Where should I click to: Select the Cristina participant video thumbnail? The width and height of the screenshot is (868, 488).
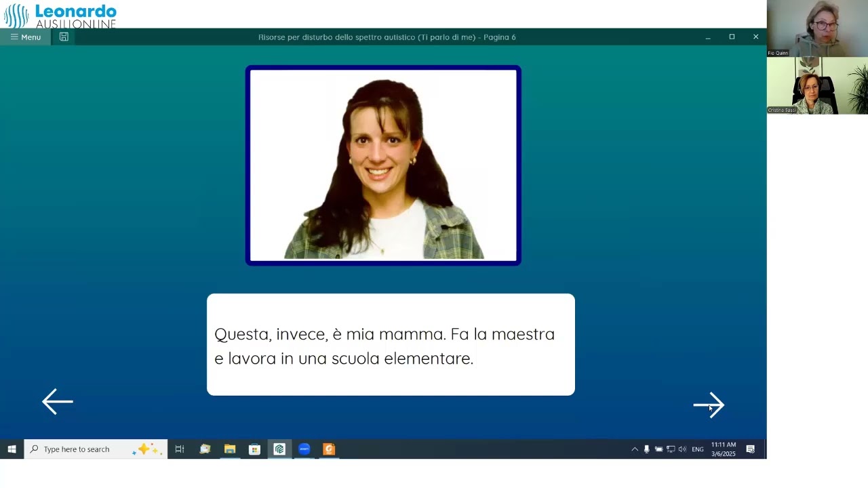pyautogui.click(x=817, y=85)
